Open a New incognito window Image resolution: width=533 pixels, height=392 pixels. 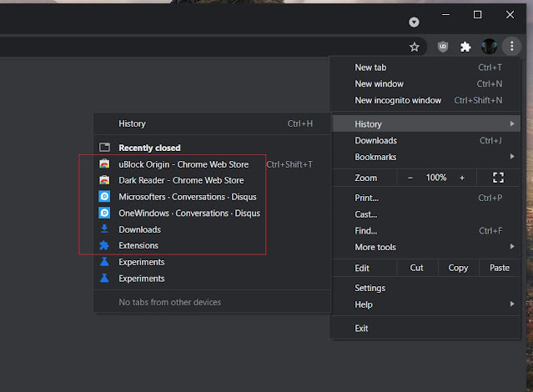[x=425, y=100]
